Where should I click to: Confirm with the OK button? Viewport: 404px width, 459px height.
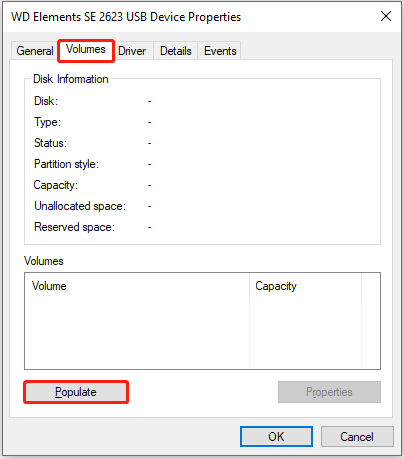(276, 437)
